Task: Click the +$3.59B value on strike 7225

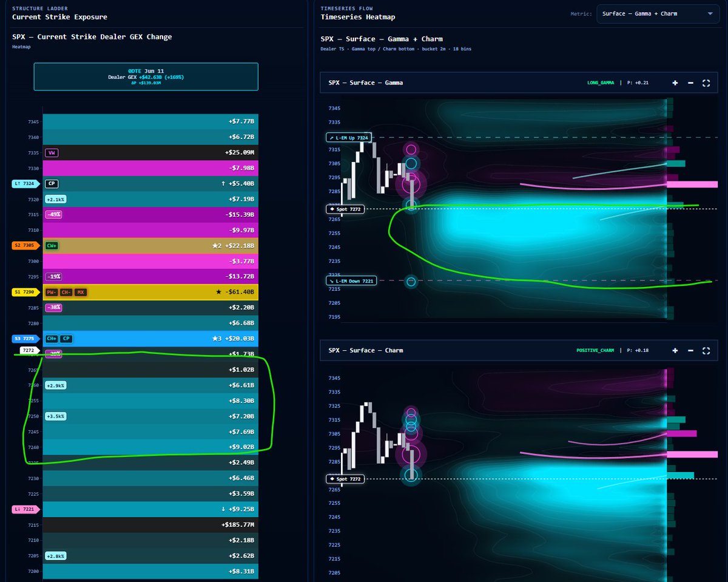Action: (x=240, y=493)
